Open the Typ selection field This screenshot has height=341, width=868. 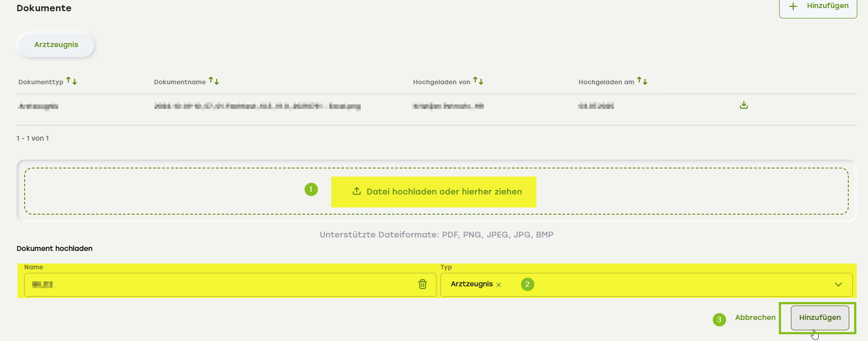click(x=672, y=285)
